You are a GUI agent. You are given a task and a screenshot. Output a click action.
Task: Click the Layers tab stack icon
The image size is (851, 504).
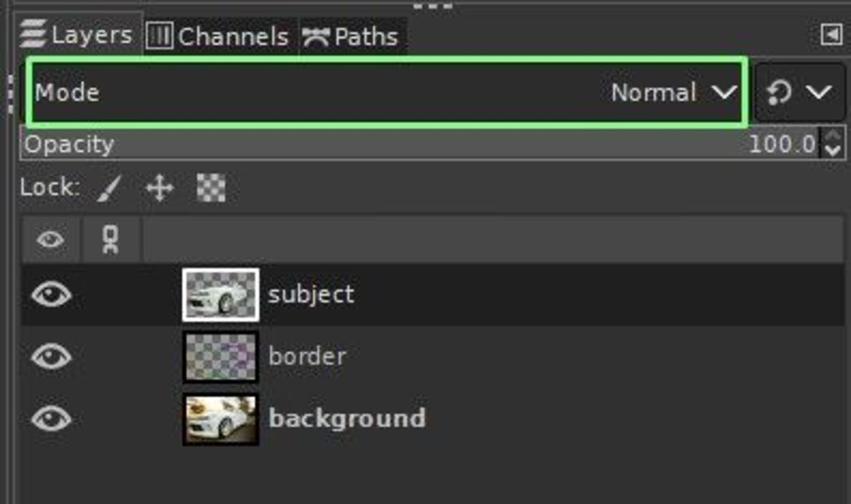point(33,34)
